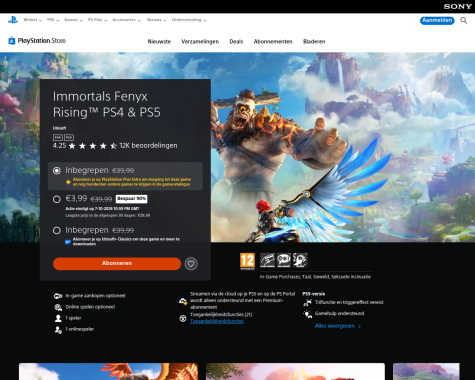Screen dimensions: 475x380
Task: Open the Abonnementen store tab
Action: [273, 42]
